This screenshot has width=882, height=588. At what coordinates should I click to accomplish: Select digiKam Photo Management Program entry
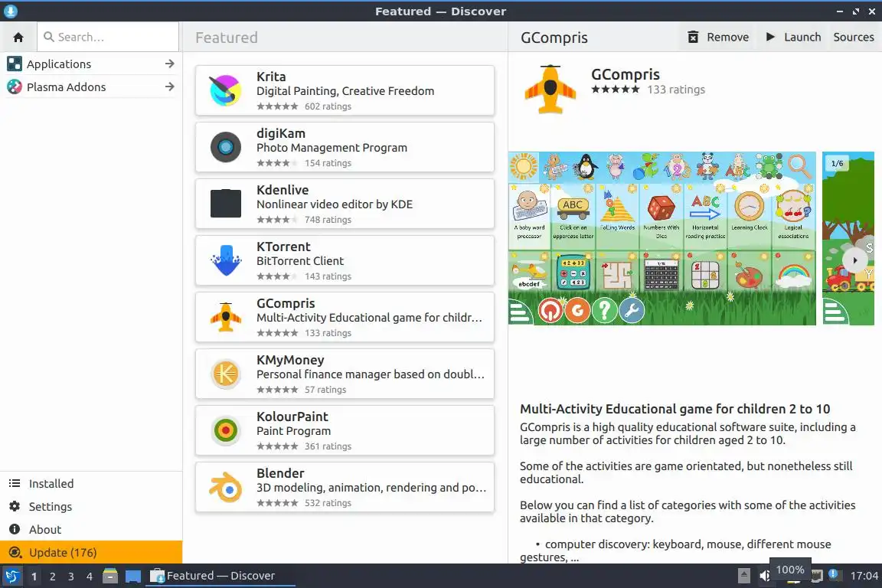(x=345, y=148)
